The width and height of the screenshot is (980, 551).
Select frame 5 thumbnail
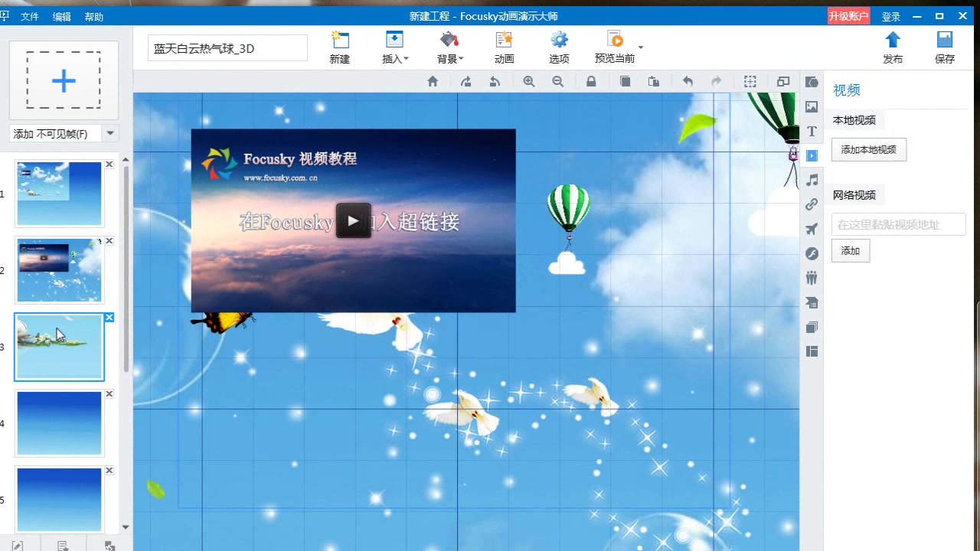(x=59, y=500)
